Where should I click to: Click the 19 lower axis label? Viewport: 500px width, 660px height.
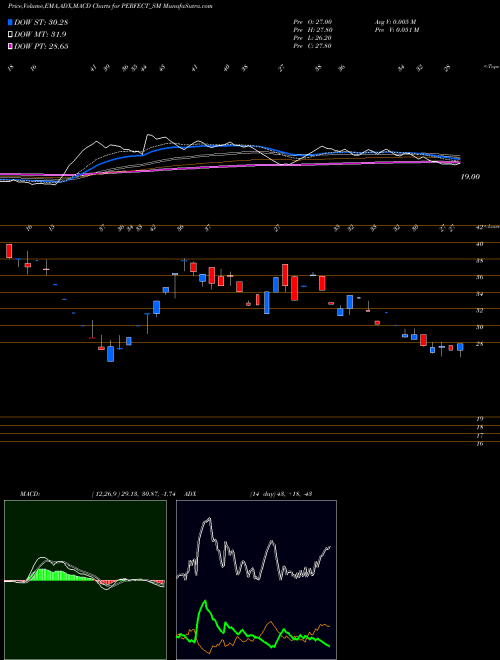(x=479, y=419)
